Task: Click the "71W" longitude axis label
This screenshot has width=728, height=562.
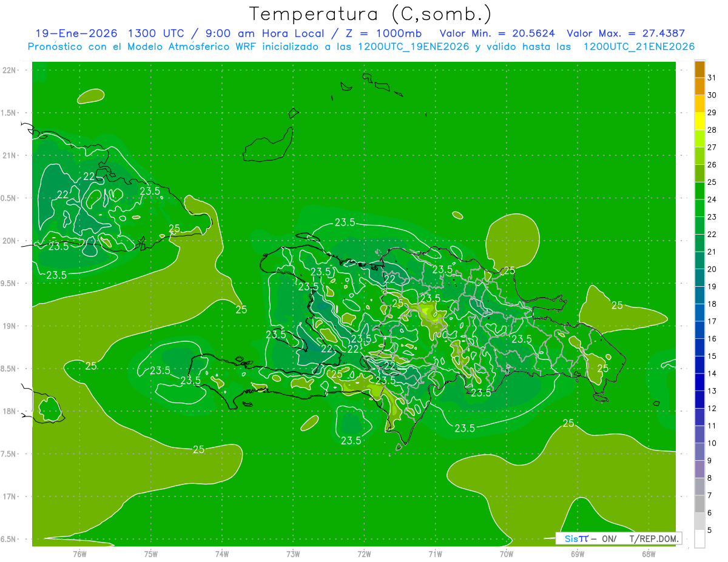Action: tap(435, 554)
